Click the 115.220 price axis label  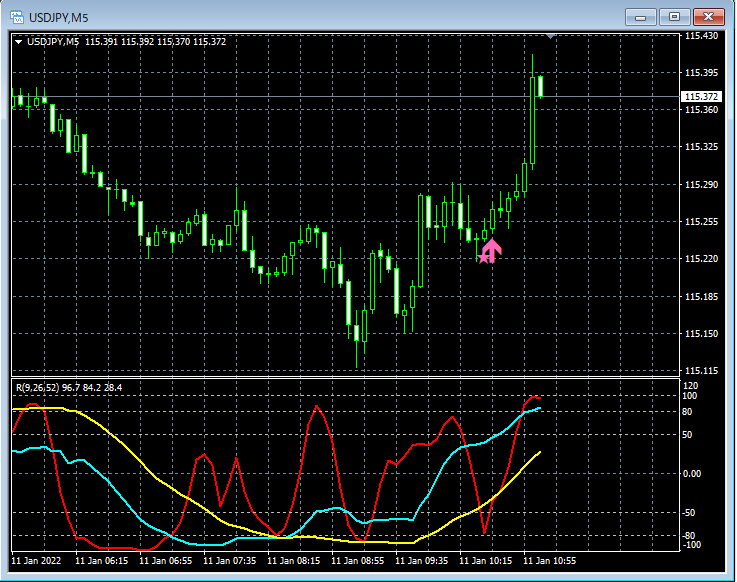click(701, 259)
